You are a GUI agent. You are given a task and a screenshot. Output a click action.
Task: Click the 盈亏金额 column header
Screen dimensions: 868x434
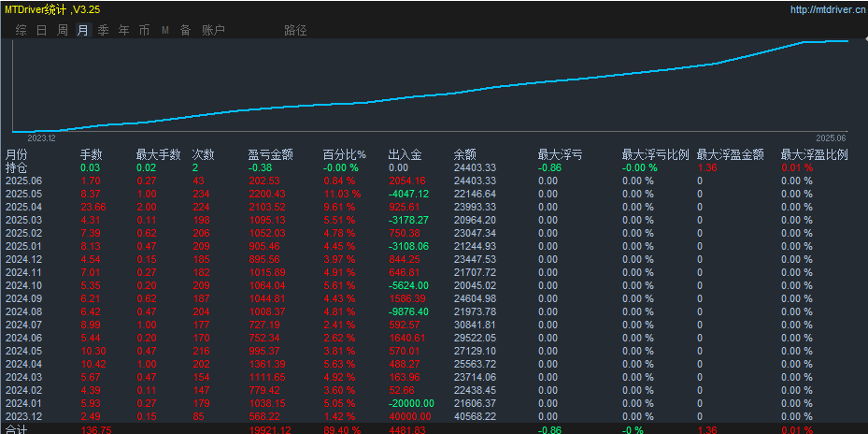271,154
